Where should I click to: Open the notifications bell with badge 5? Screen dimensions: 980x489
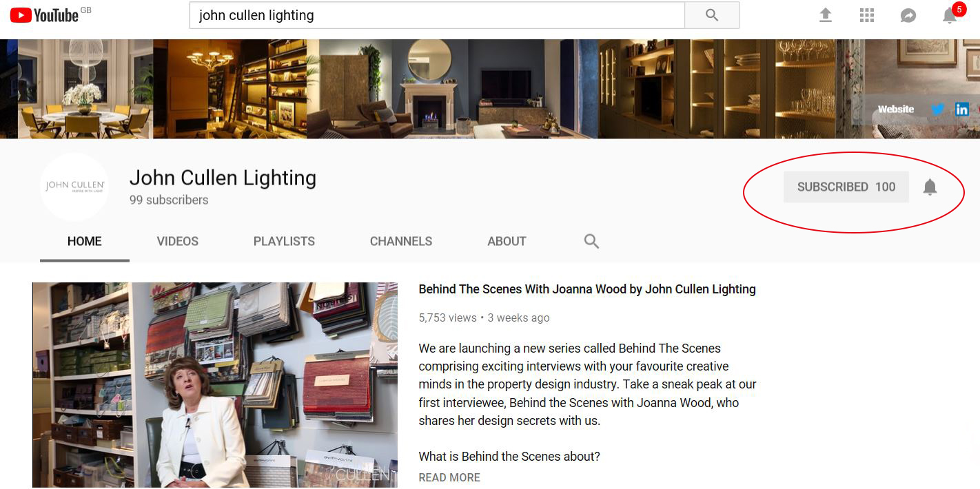click(950, 14)
